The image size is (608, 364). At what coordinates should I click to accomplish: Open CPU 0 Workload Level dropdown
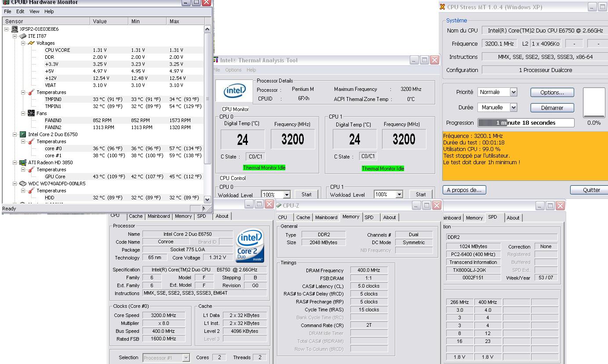(287, 195)
